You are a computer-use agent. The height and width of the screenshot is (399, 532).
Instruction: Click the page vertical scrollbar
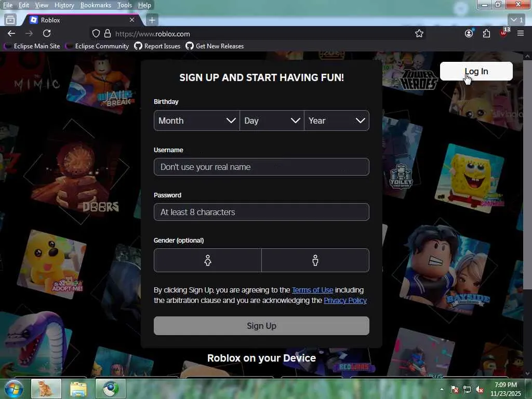527,175
